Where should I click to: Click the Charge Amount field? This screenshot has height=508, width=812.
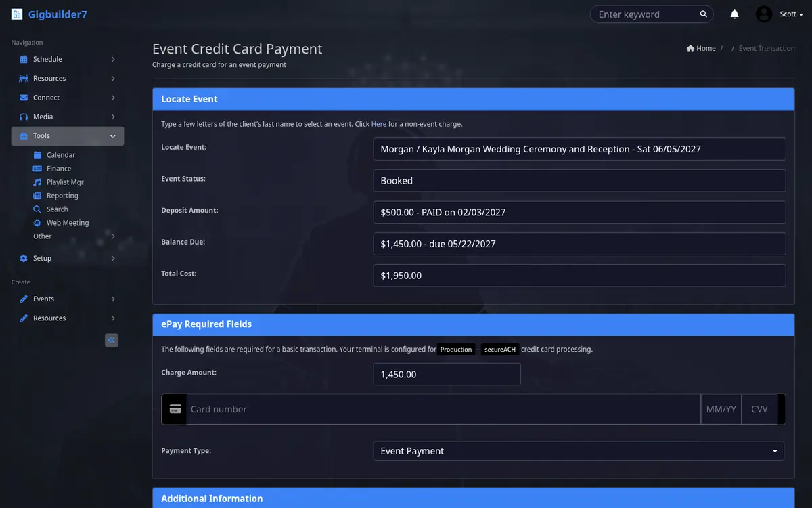click(447, 375)
